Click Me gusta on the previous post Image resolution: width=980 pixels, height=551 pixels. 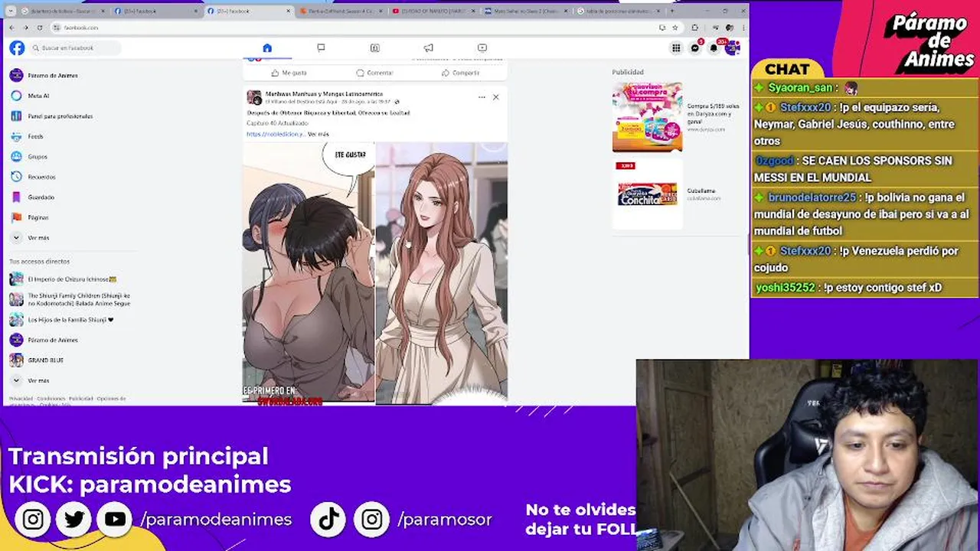pyautogui.click(x=289, y=73)
